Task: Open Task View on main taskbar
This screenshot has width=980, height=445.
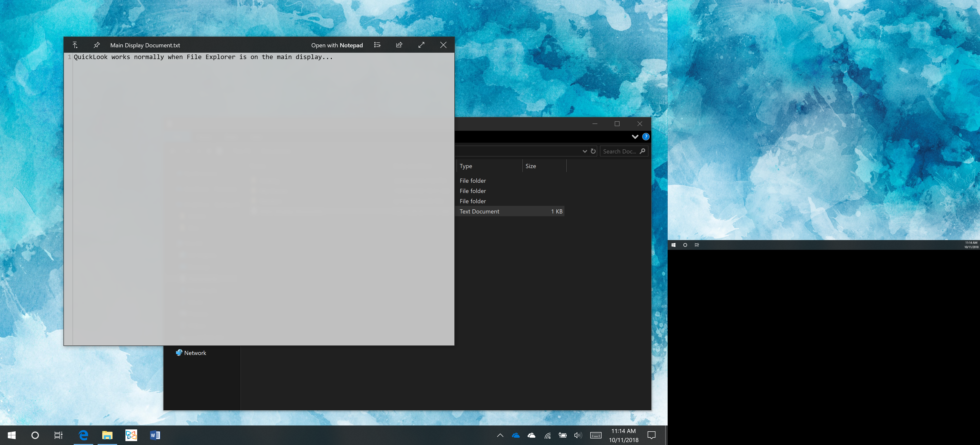Action: click(x=58, y=435)
